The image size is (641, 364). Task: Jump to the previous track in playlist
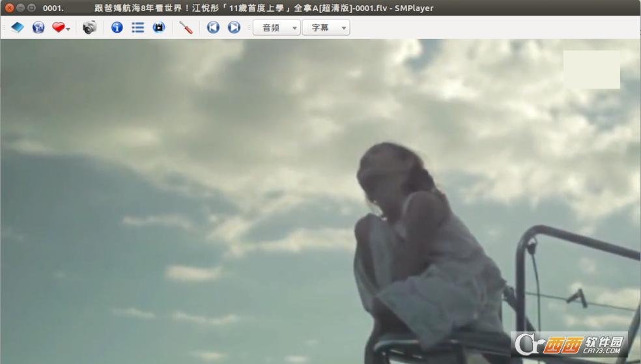pos(213,27)
